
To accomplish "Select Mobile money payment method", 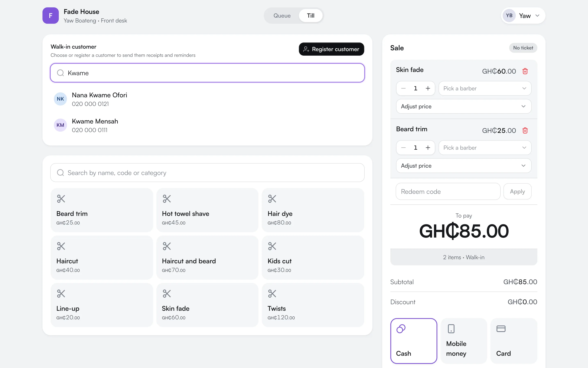I will coord(464,341).
